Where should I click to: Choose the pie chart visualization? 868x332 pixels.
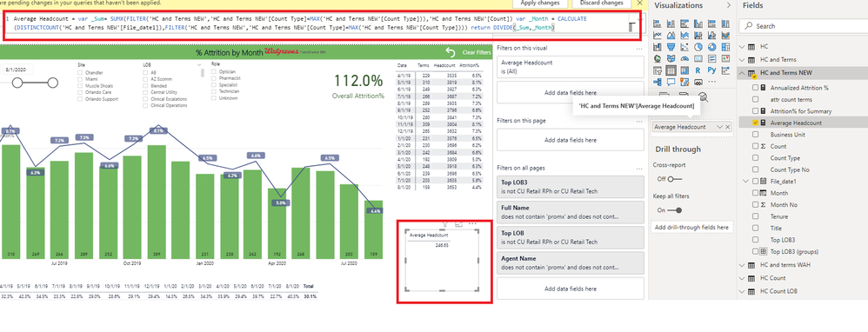(x=698, y=47)
